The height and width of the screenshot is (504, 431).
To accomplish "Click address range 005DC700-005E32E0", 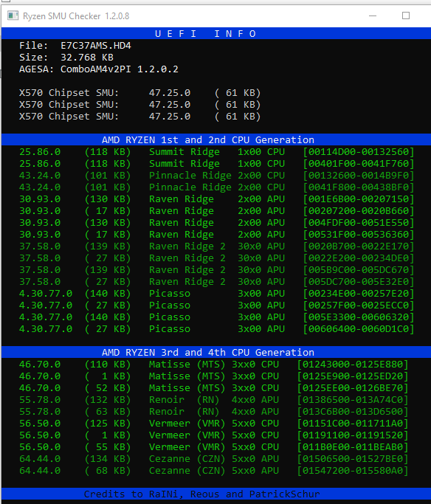I will 359,282.
